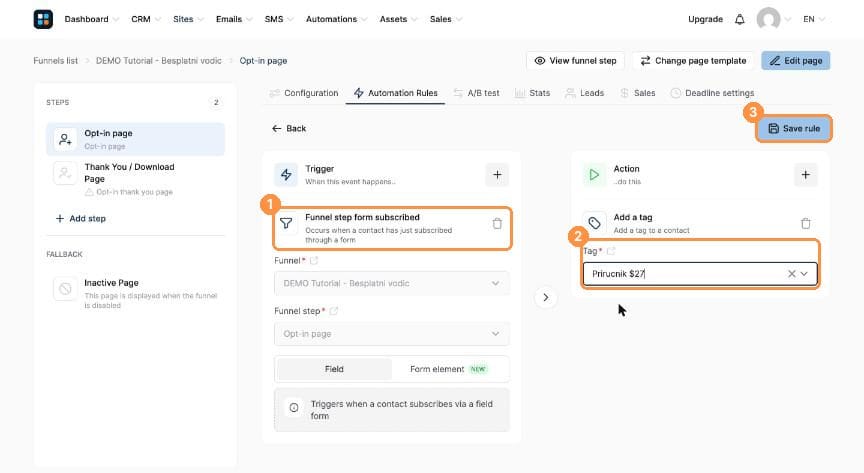Click the Thank You page step icon

[65, 173]
